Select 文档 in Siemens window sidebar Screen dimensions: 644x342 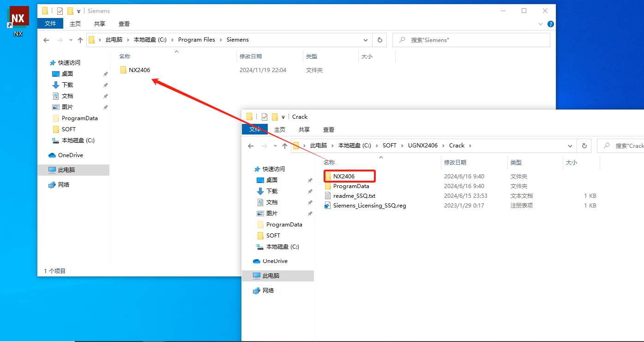click(x=67, y=96)
